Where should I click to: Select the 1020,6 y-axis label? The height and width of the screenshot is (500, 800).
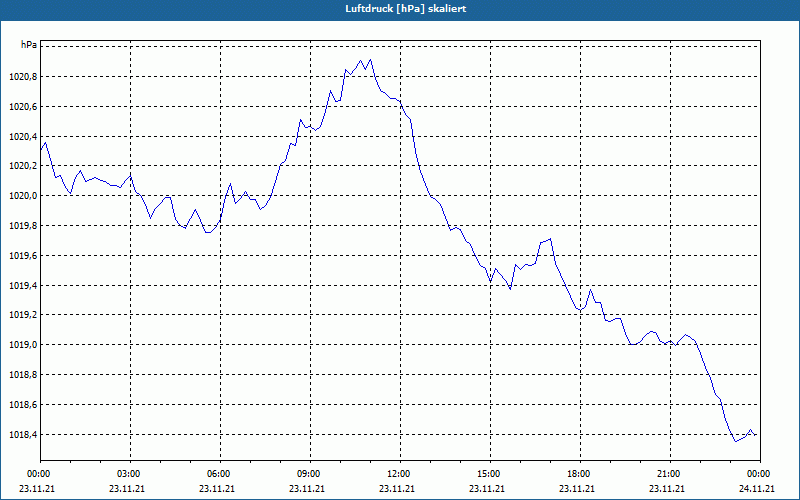pos(23,107)
